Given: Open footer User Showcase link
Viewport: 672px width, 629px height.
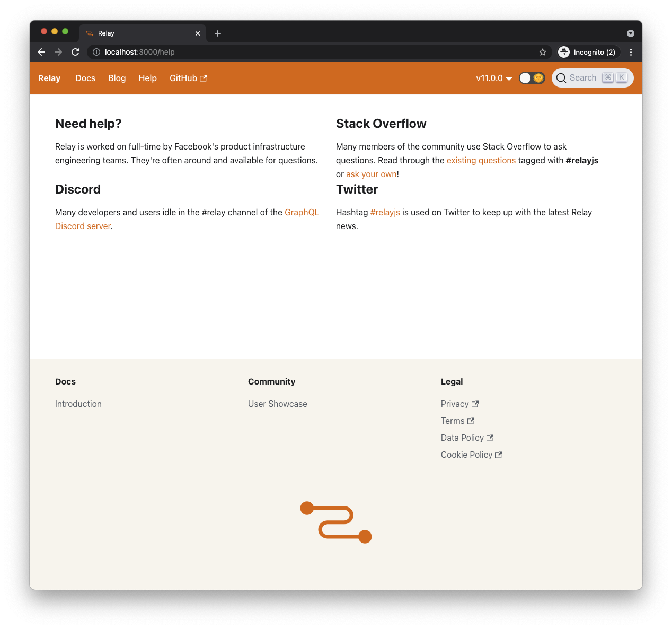Looking at the screenshot, I should [278, 404].
